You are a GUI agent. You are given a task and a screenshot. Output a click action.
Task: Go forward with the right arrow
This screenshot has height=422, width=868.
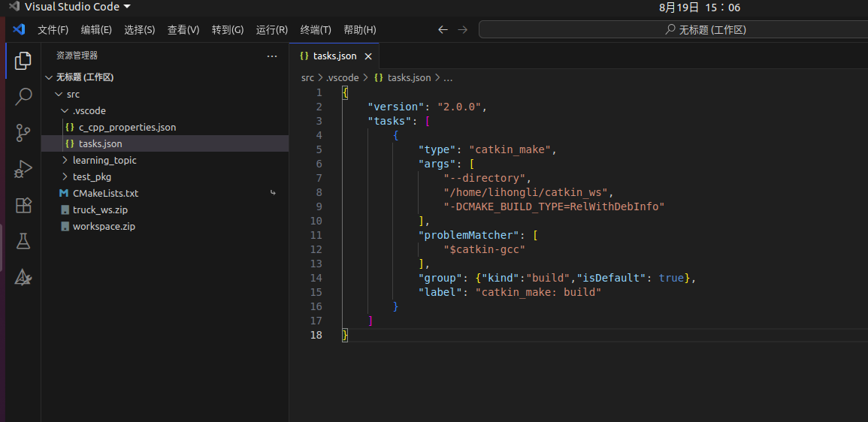coord(463,30)
